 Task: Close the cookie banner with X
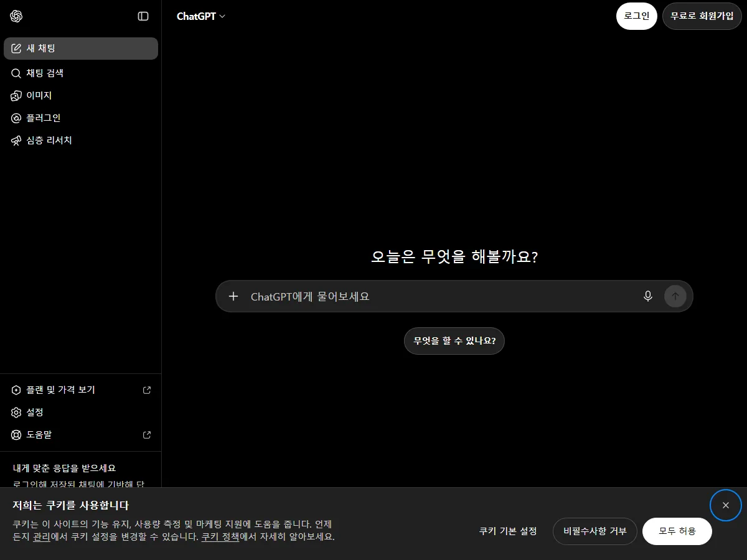point(726,505)
